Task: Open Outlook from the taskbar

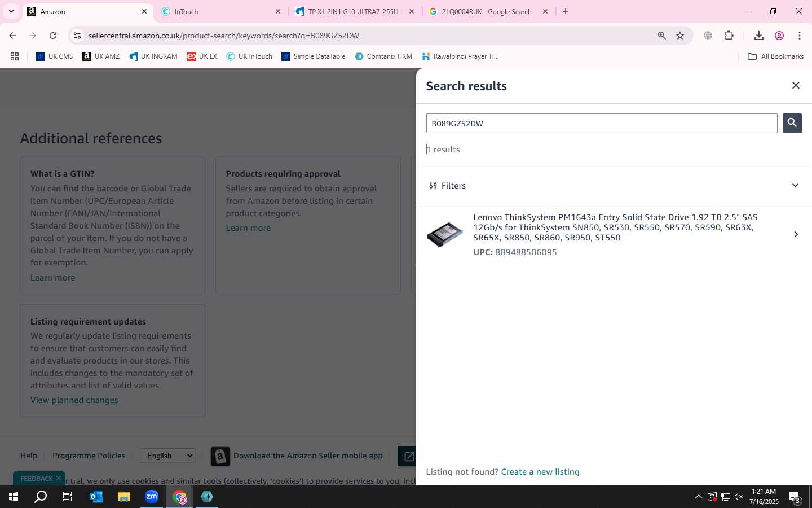Action: pos(96,497)
